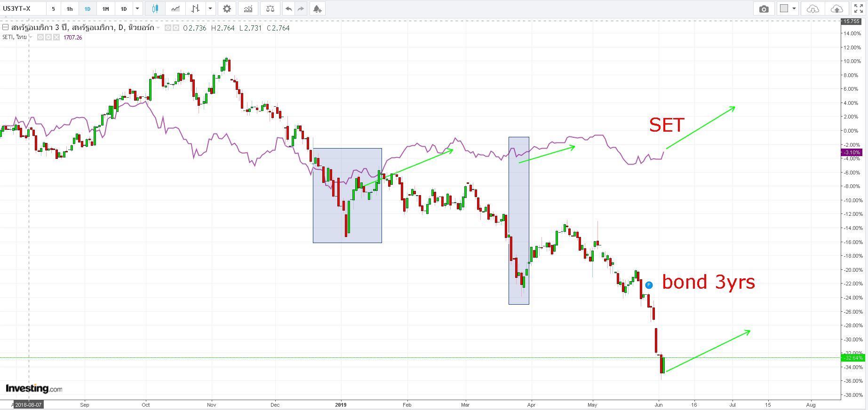The image size is (868, 410).
Task: Select the candlestick chart style icon
Action: click(x=155, y=8)
